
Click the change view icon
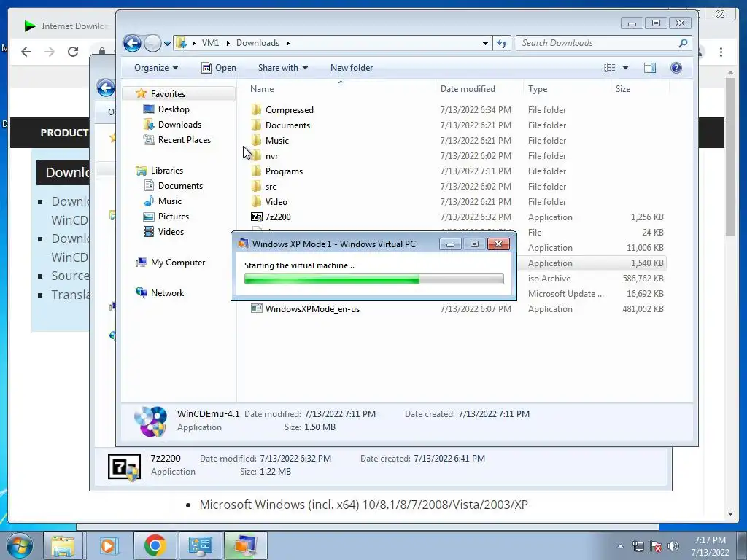pos(609,68)
